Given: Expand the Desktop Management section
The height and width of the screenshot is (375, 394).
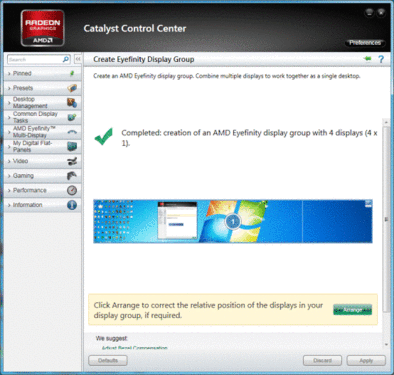Looking at the screenshot, I should (42, 103).
